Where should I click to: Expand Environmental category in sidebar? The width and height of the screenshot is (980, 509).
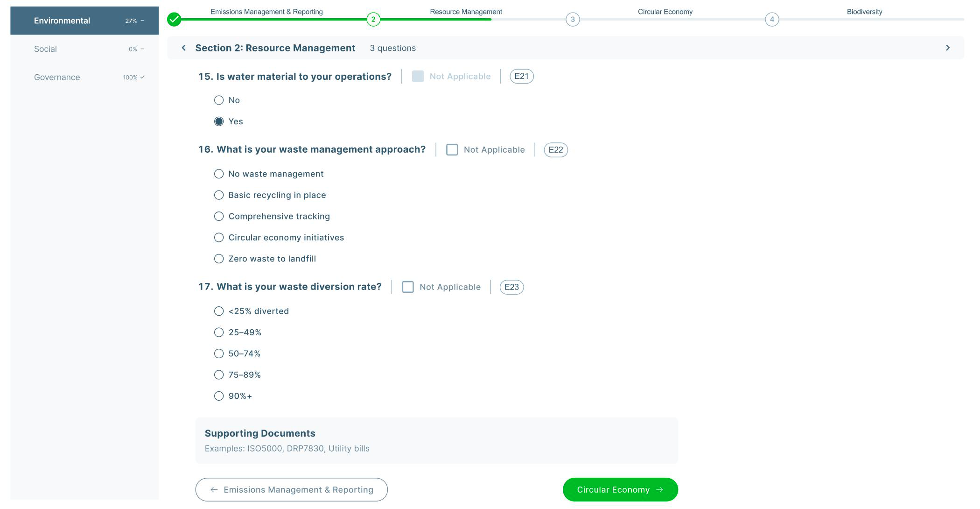(84, 21)
